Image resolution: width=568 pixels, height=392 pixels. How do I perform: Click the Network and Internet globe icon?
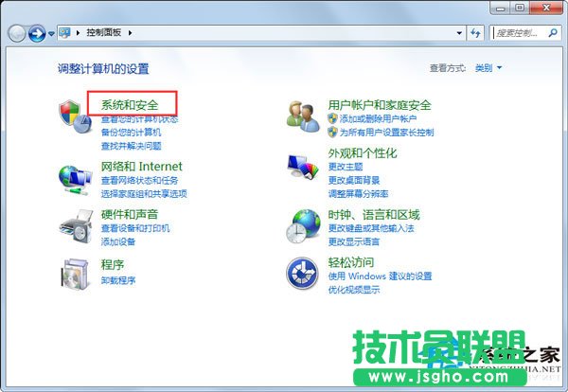tap(75, 180)
